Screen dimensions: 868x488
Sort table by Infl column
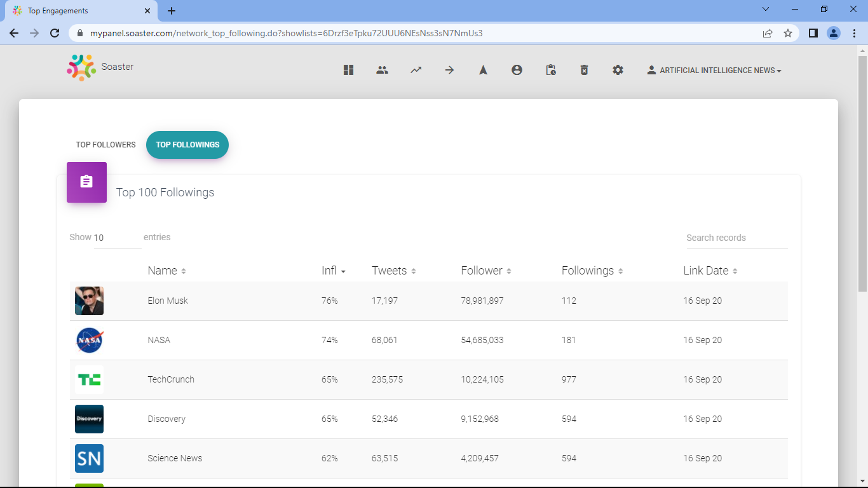[334, 271]
